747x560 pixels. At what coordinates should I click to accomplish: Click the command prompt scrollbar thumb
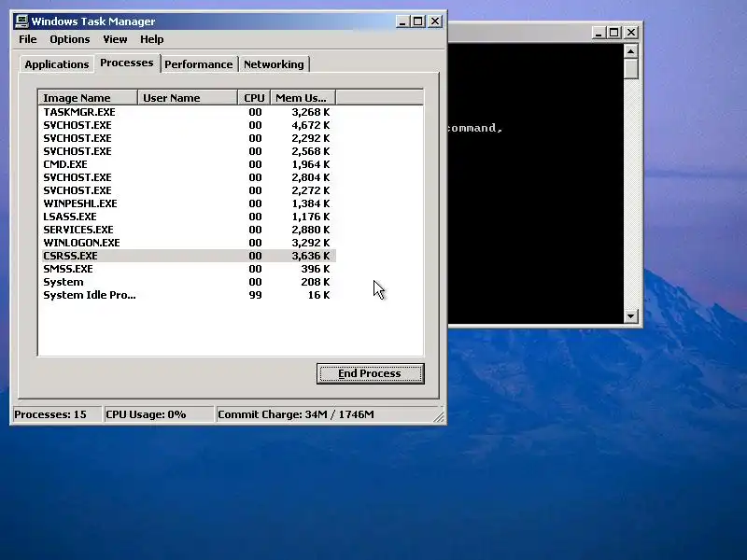(631, 69)
